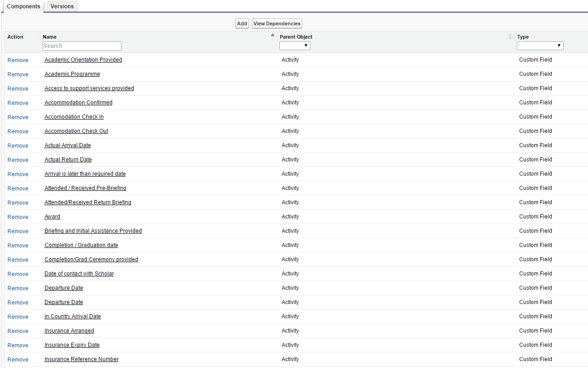Open the Insurance Expiry Date field
Screen dimensions: 588x368
[72, 345]
